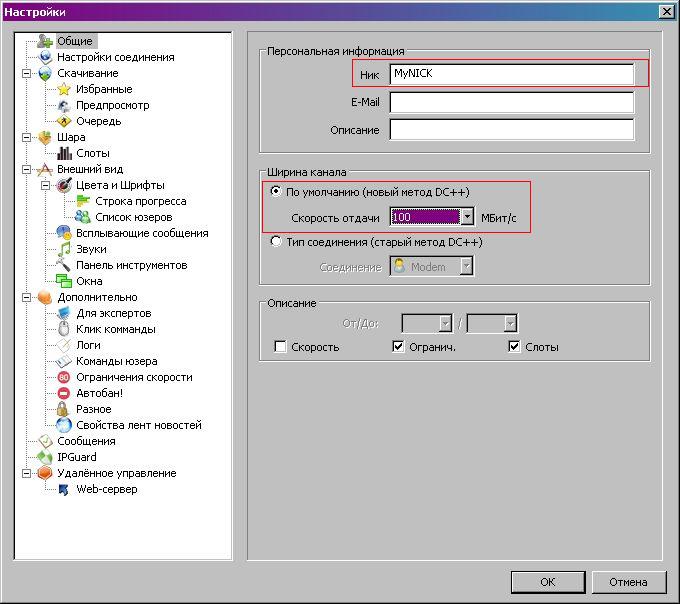
Task: Uncheck the Слоты checkbox
Action: pyautogui.click(x=515, y=347)
